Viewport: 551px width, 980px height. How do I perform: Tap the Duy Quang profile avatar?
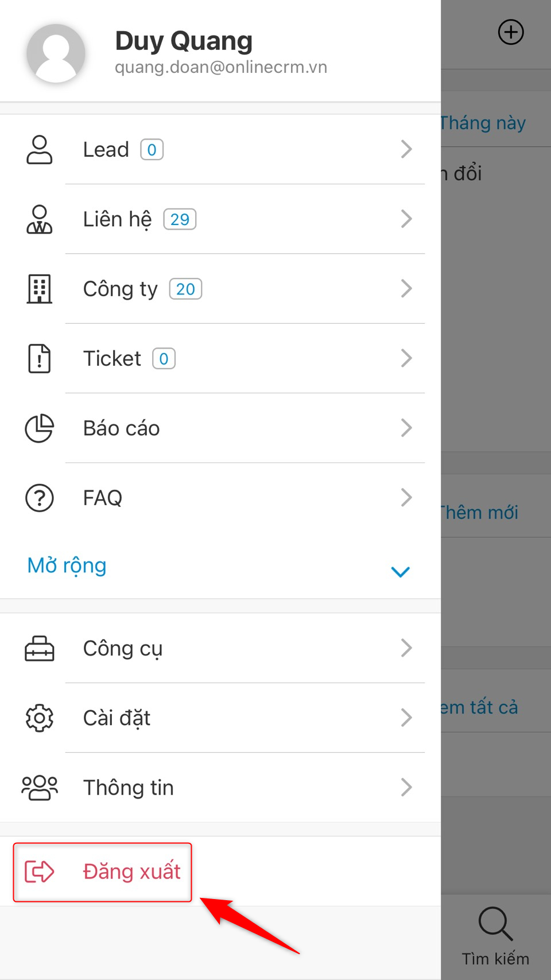click(56, 53)
